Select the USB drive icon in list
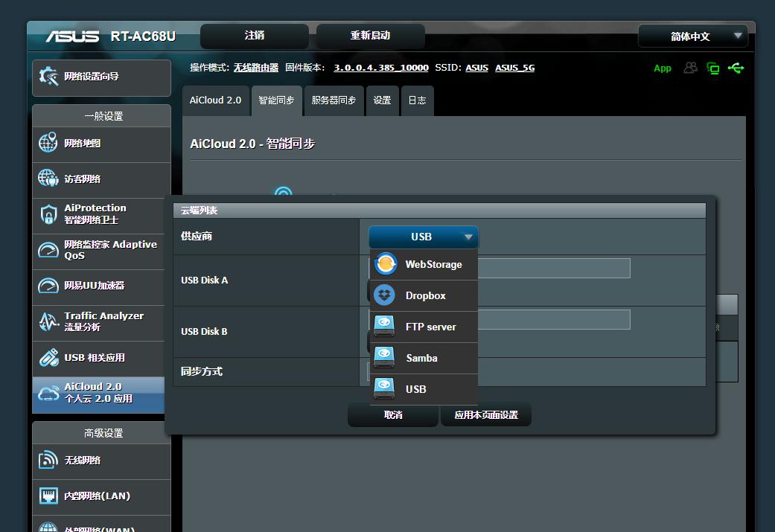 tap(384, 389)
